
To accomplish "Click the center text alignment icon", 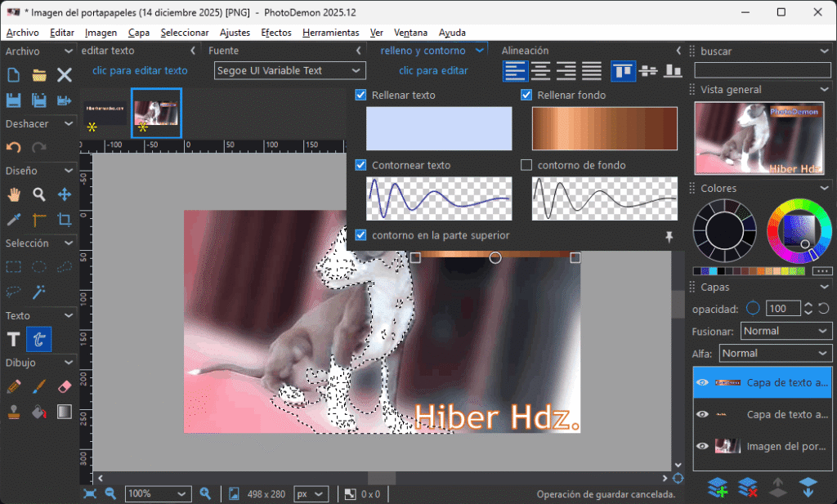I will coord(540,71).
